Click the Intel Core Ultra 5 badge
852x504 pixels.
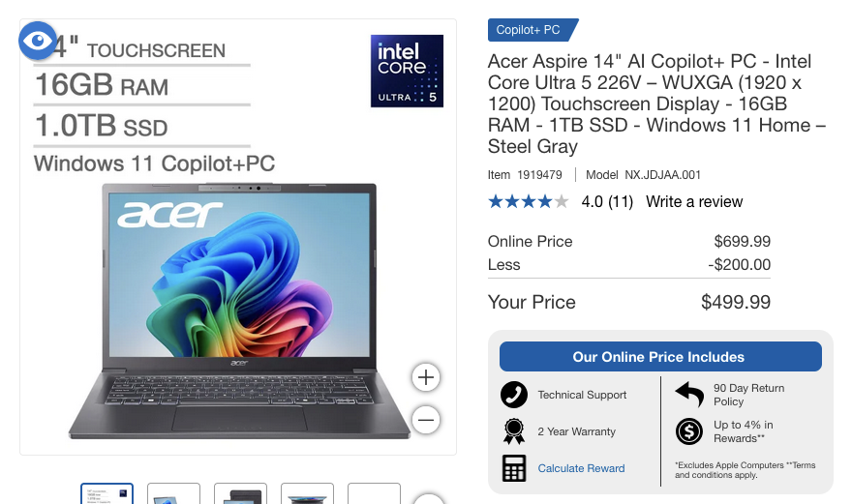click(x=407, y=72)
